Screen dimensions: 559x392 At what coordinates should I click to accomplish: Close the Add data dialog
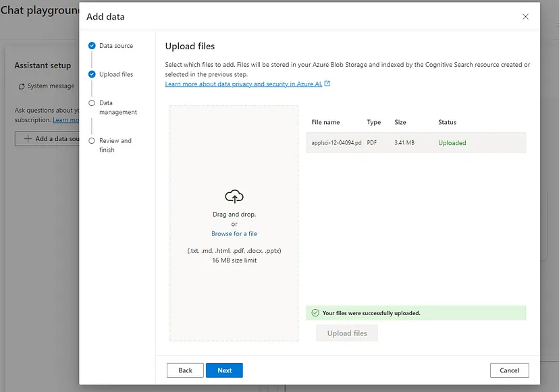tap(525, 17)
